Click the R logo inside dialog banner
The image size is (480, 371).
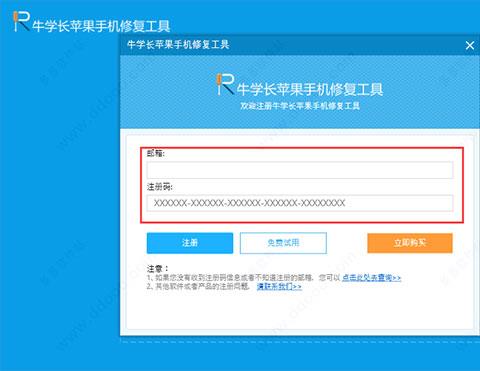point(225,84)
